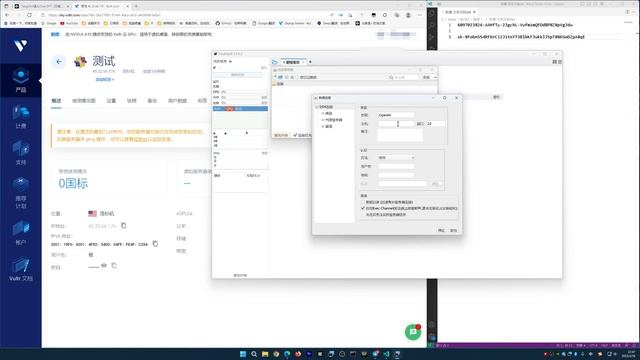Collapse the SSH连接 tree node
This screenshot has width=640, height=360.
(x=317, y=107)
